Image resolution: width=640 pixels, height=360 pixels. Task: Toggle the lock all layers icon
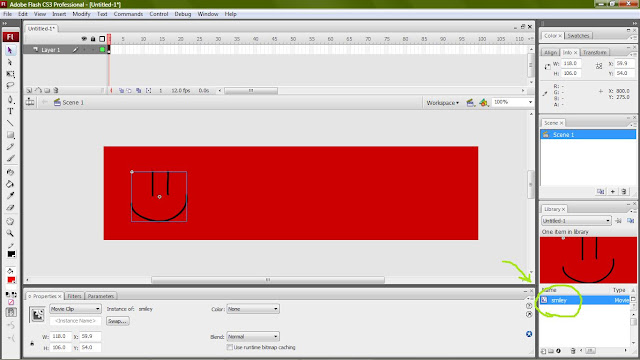pyautogui.click(x=93, y=39)
